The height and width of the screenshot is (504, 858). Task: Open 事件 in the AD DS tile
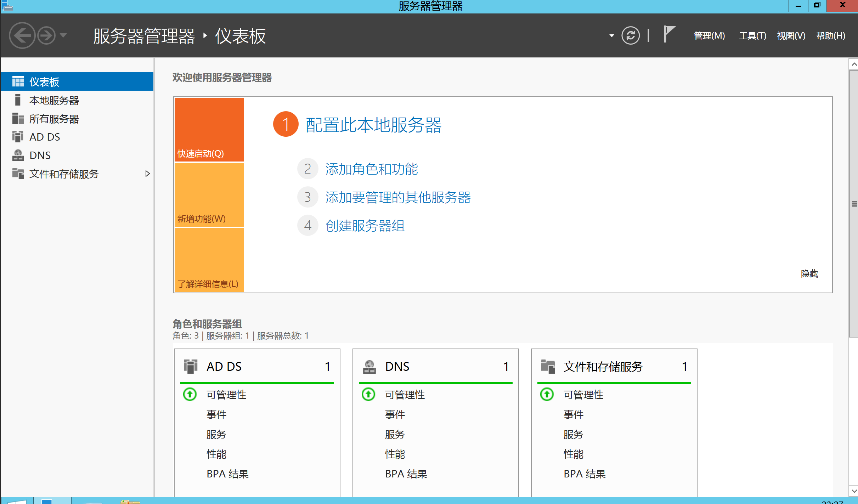pyautogui.click(x=216, y=414)
